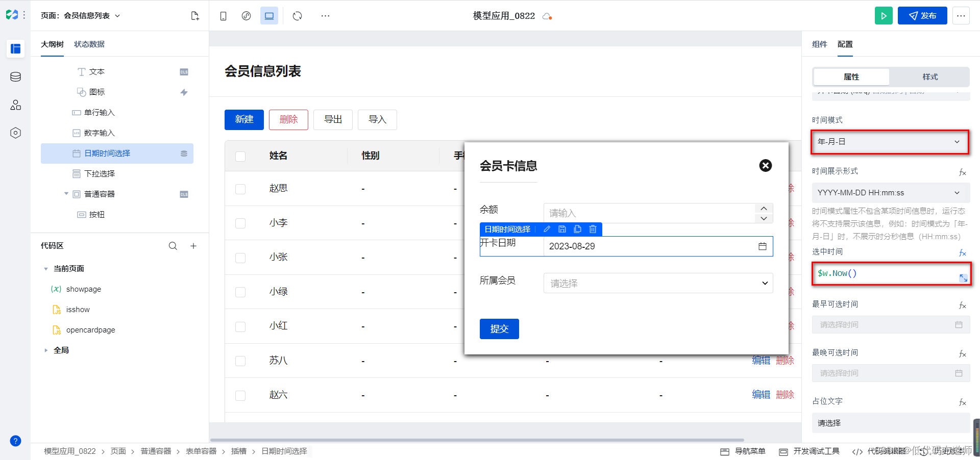Open the 所属会员 select dropdown
Image resolution: width=980 pixels, height=460 pixels.
coord(658,283)
